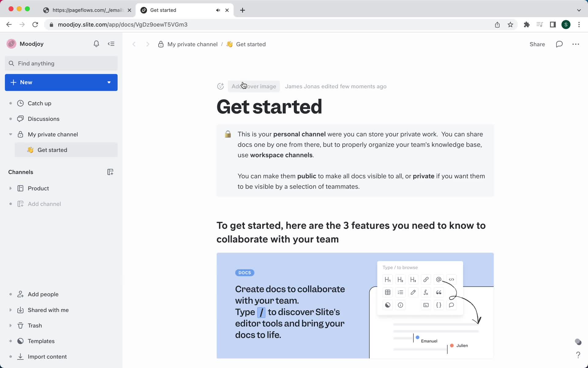The width and height of the screenshot is (588, 368).
Task: Toggle document speaker mute icon
Action: coord(218,10)
